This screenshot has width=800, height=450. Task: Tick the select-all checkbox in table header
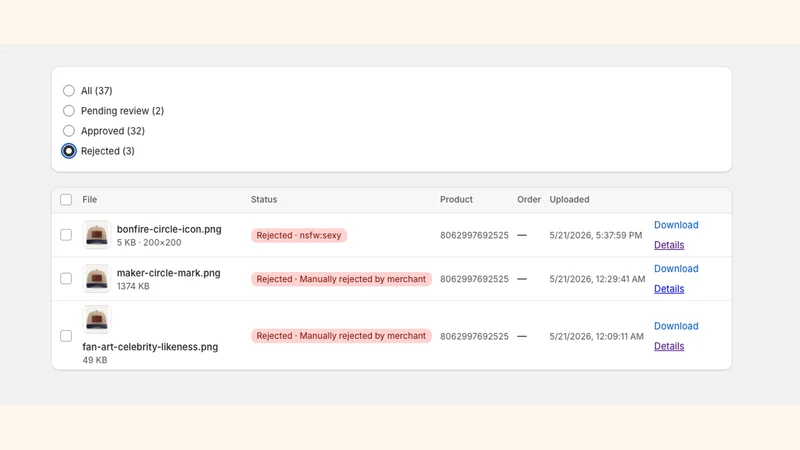coord(66,199)
